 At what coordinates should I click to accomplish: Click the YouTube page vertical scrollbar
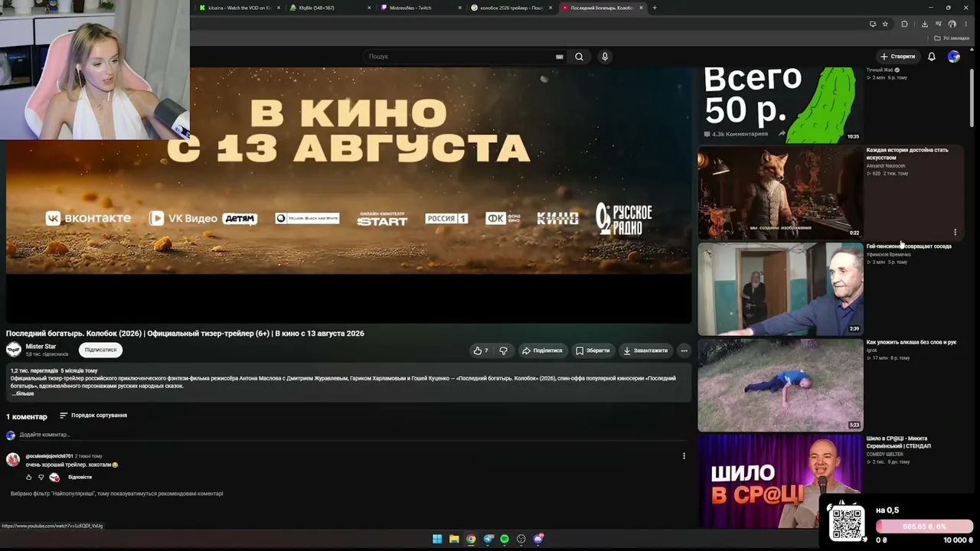point(972,97)
